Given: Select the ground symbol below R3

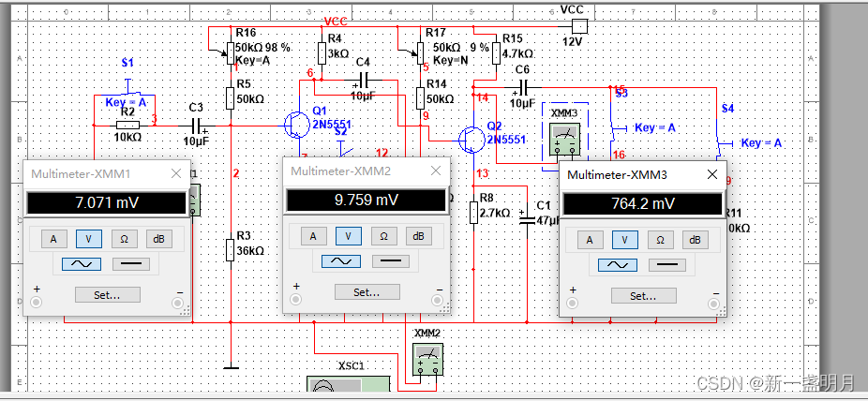Looking at the screenshot, I should (x=231, y=367).
